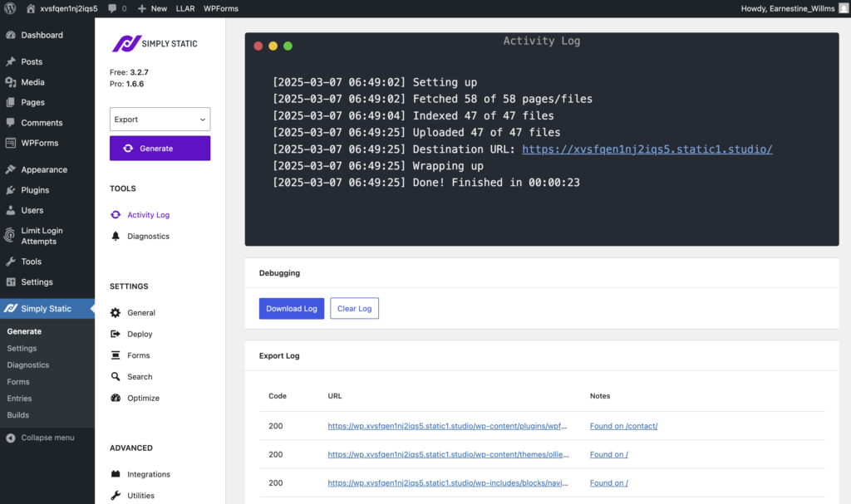851x504 pixels.
Task: Select the Activity Log tool under Tools
Action: point(146,214)
